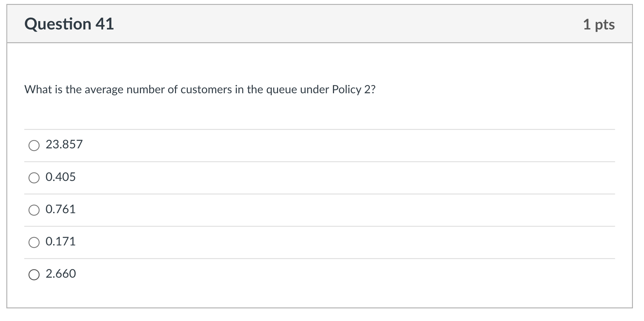Select the 2.660 radio button

pyautogui.click(x=34, y=275)
